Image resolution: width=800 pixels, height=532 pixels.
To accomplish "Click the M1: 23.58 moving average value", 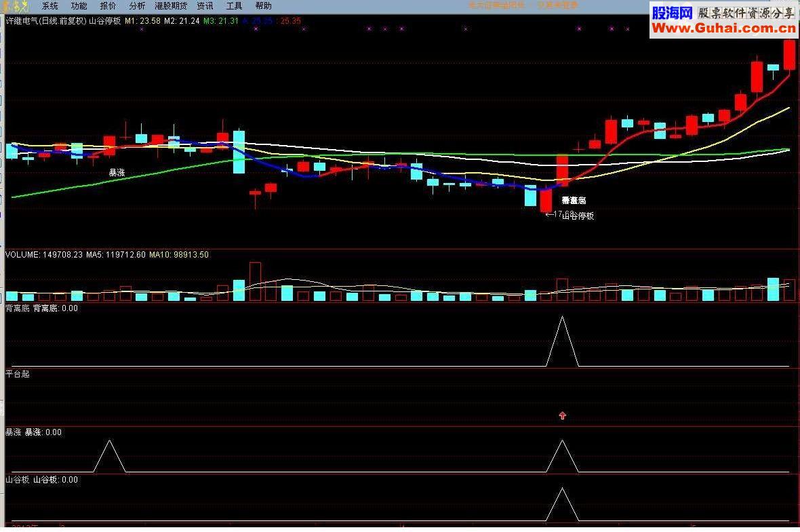I will click(x=142, y=21).
